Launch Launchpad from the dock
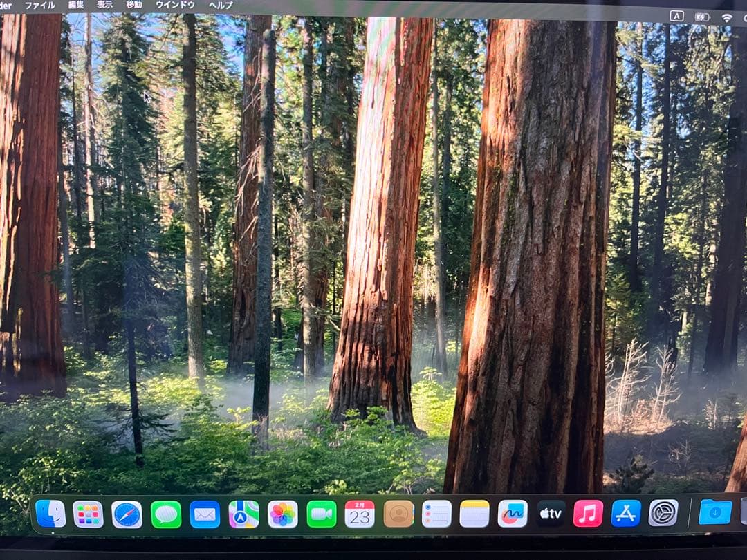This screenshot has width=747, height=560. (88, 514)
